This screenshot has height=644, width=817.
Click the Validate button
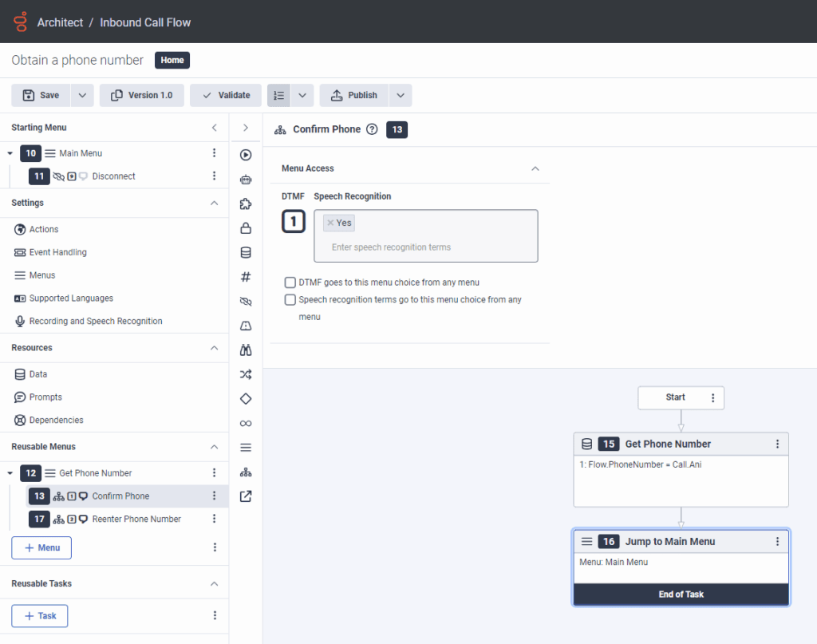pos(226,95)
